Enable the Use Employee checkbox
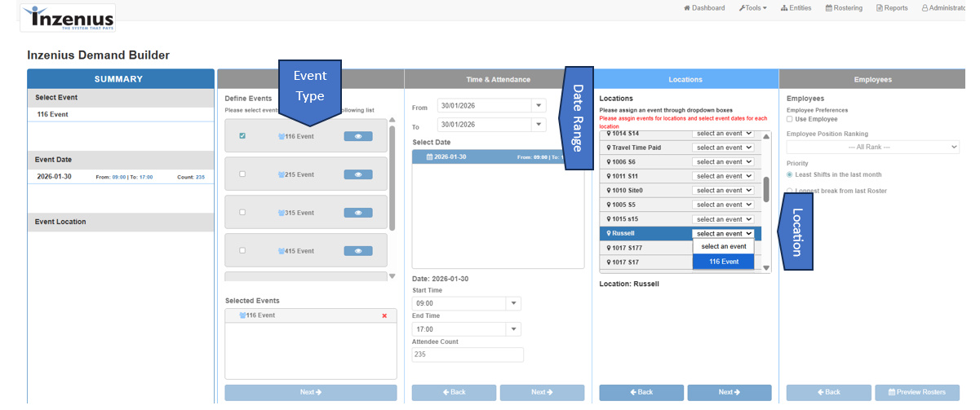This screenshot has height=410, width=980. (x=790, y=119)
